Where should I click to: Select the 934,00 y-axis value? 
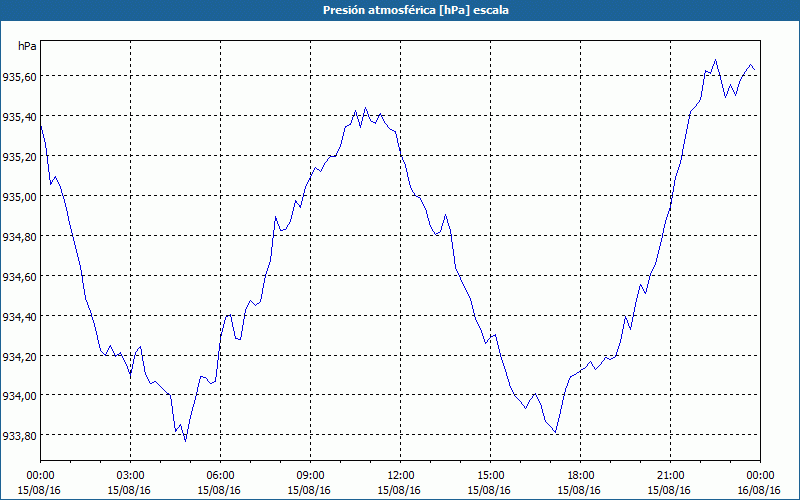click(19, 396)
